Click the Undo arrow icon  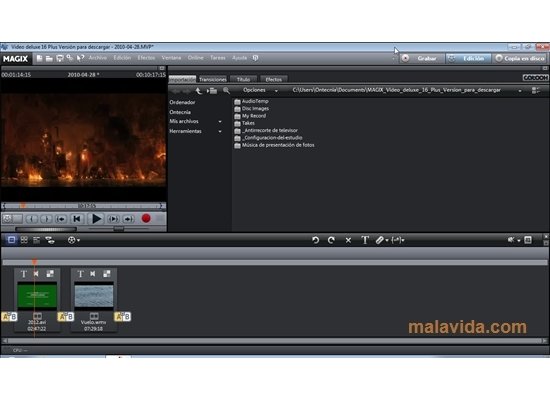point(315,240)
